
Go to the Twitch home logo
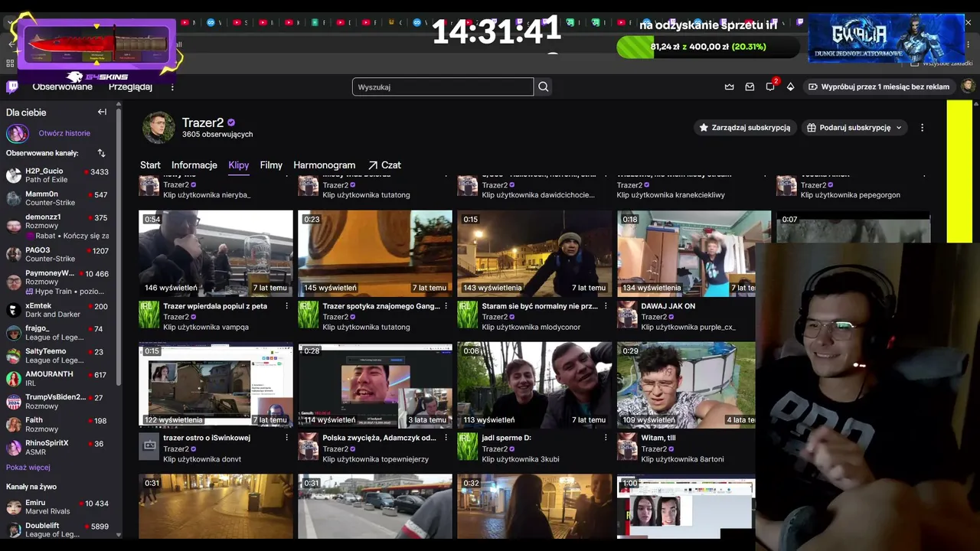click(12, 86)
